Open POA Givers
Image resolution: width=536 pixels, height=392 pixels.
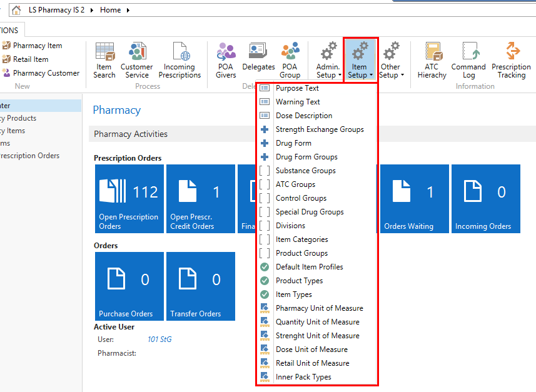[x=226, y=61]
